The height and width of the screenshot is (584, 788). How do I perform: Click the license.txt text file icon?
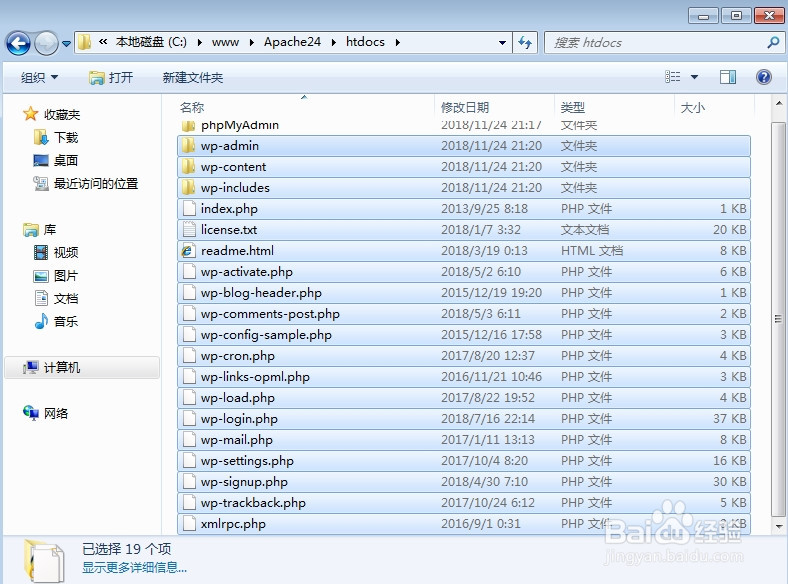pos(189,230)
